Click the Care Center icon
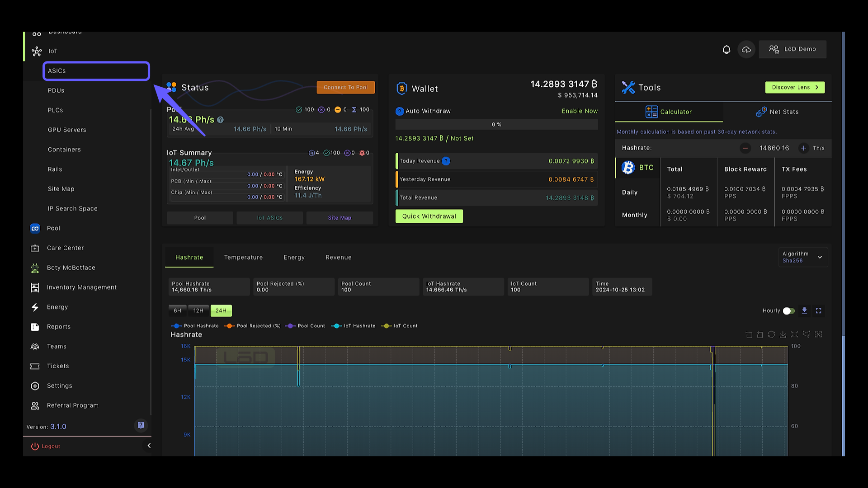Viewport: 868px width, 488px height. pyautogui.click(x=35, y=248)
